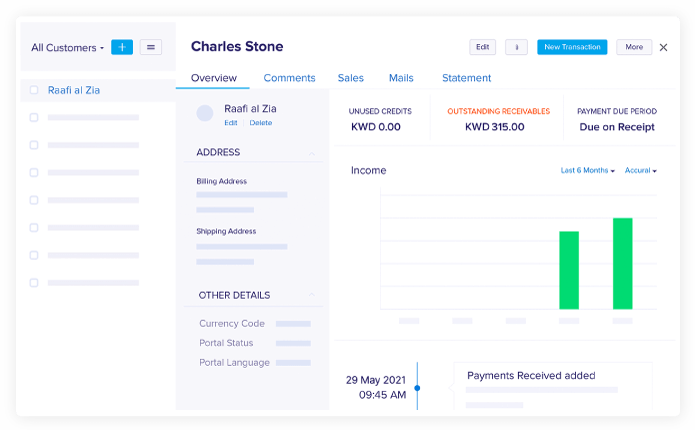This screenshot has width=695, height=430.
Task: Open the Accrual basis dropdown
Action: [640, 170]
